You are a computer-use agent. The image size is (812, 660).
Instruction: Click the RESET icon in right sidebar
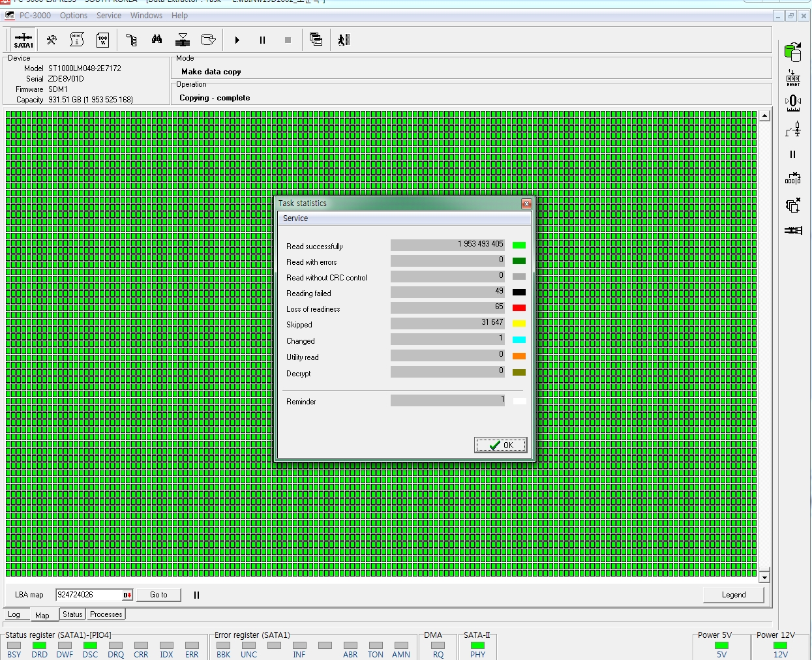point(793,78)
